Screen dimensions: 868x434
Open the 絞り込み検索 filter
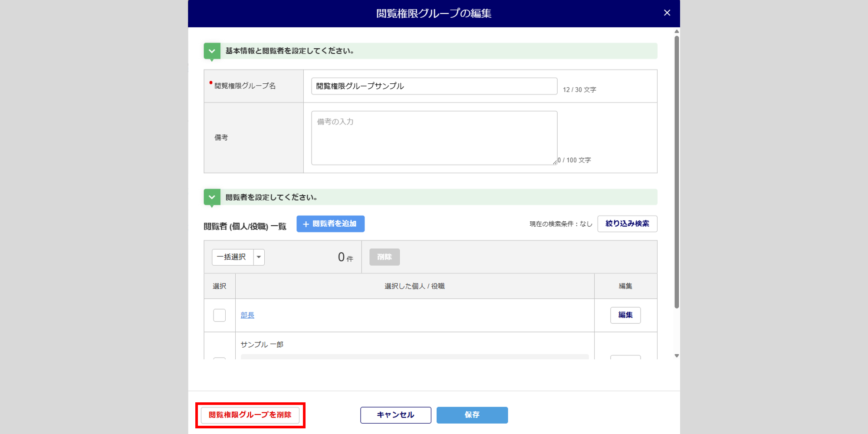tap(627, 224)
